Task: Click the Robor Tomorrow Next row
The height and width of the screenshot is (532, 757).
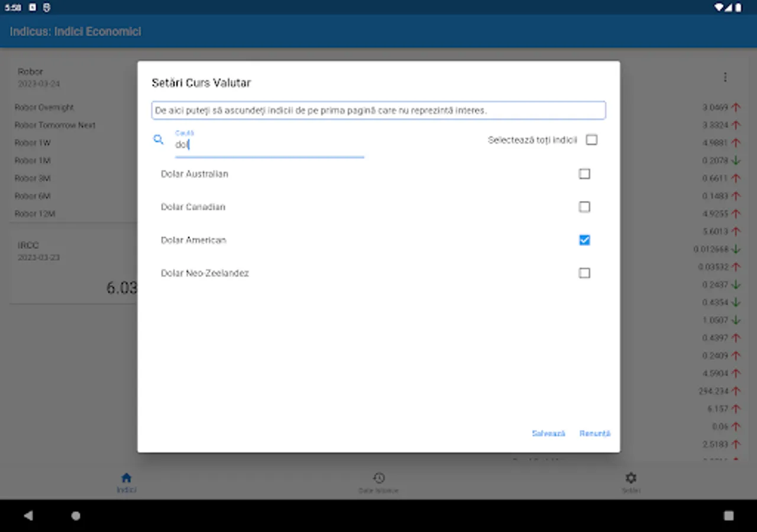Action: 55,125
